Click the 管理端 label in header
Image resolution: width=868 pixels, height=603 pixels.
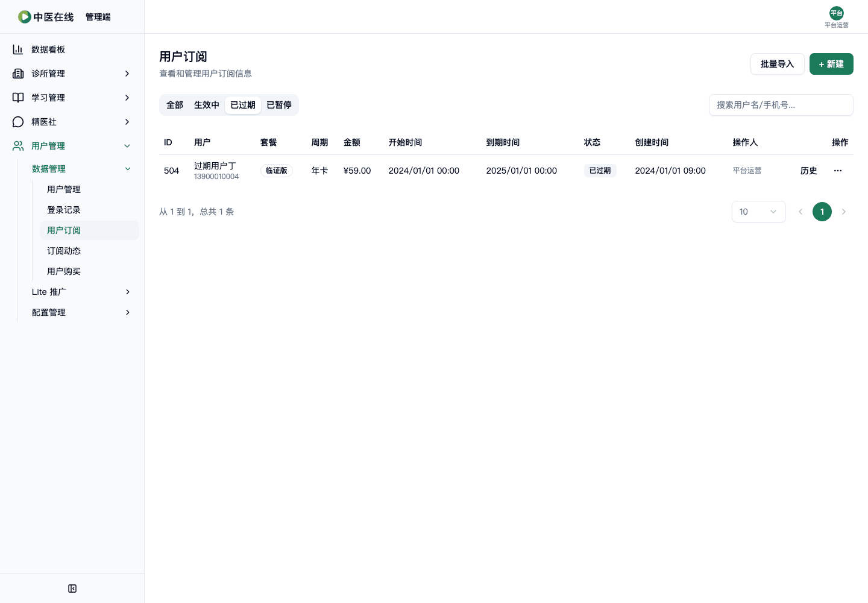[98, 17]
